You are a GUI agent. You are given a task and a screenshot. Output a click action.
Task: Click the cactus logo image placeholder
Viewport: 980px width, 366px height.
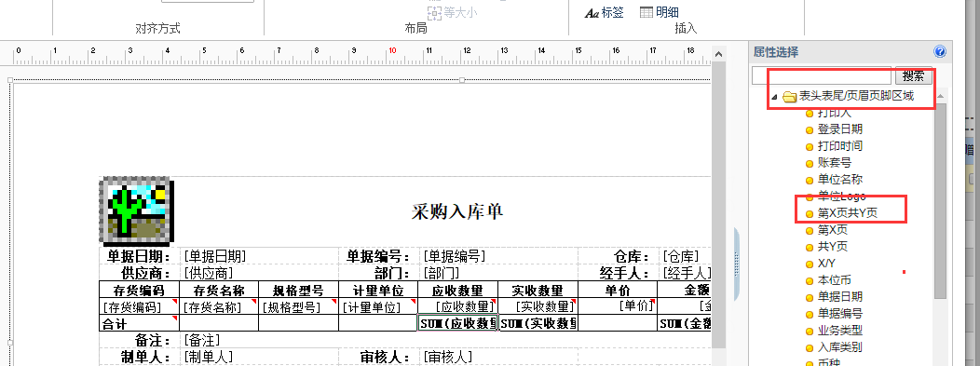(x=137, y=211)
